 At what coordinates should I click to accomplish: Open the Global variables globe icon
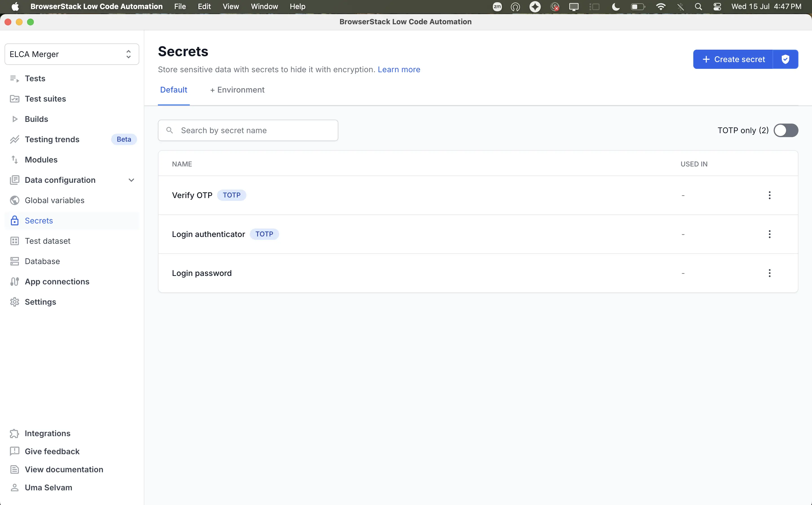(x=14, y=200)
